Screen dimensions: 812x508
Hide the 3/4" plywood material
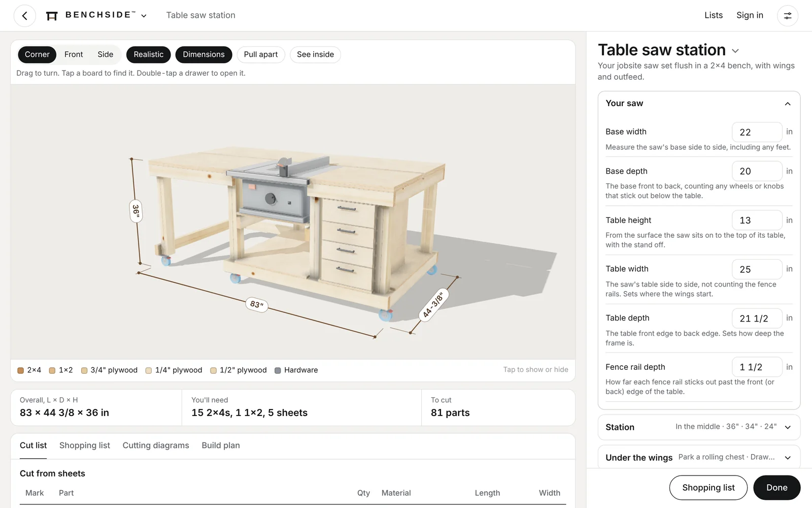point(109,370)
